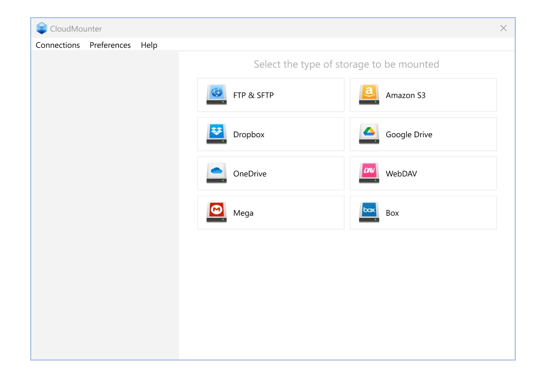Image resolution: width=546 pixels, height=392 pixels.
Task: Click the Mega drive icon
Action: tap(216, 213)
